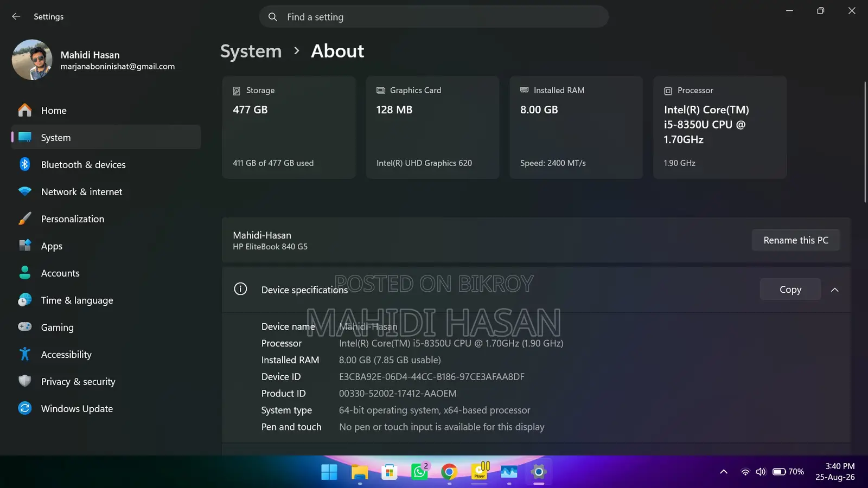Open the clock showing 3:40 PM
This screenshot has height=488, width=868.
835,472
